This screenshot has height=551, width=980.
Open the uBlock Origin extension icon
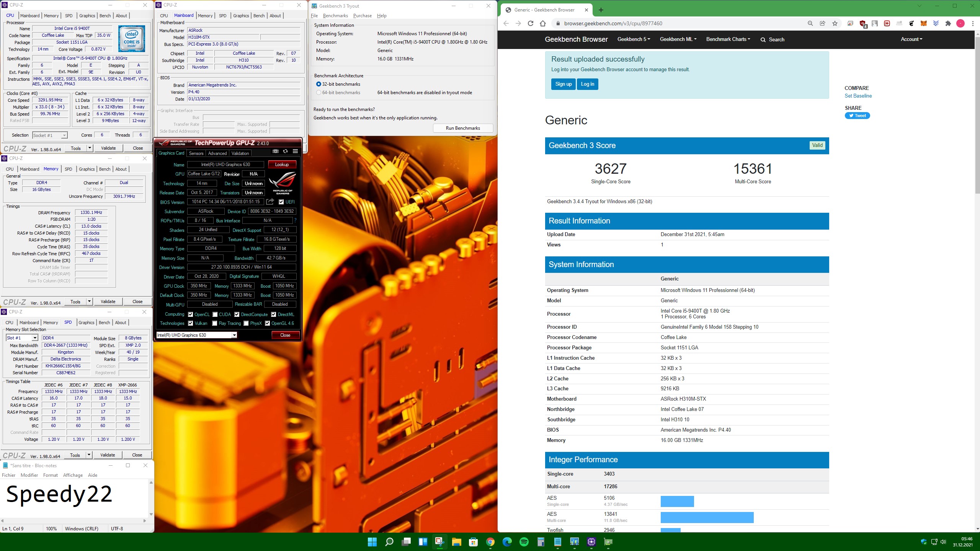point(863,24)
